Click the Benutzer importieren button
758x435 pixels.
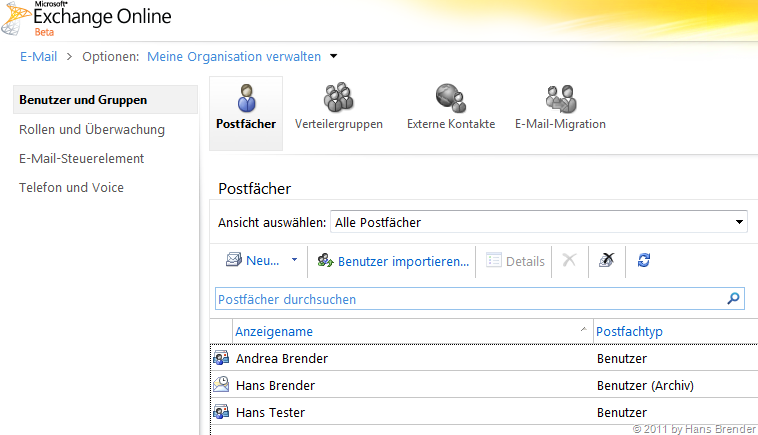coord(393,261)
